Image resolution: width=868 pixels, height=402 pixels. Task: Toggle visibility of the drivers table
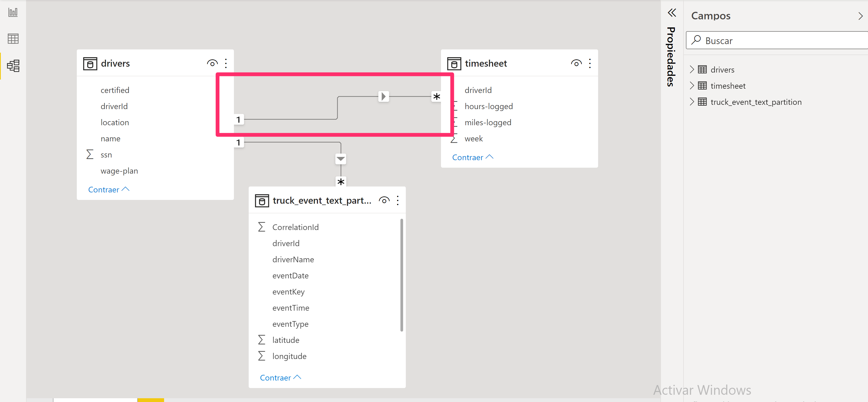212,63
